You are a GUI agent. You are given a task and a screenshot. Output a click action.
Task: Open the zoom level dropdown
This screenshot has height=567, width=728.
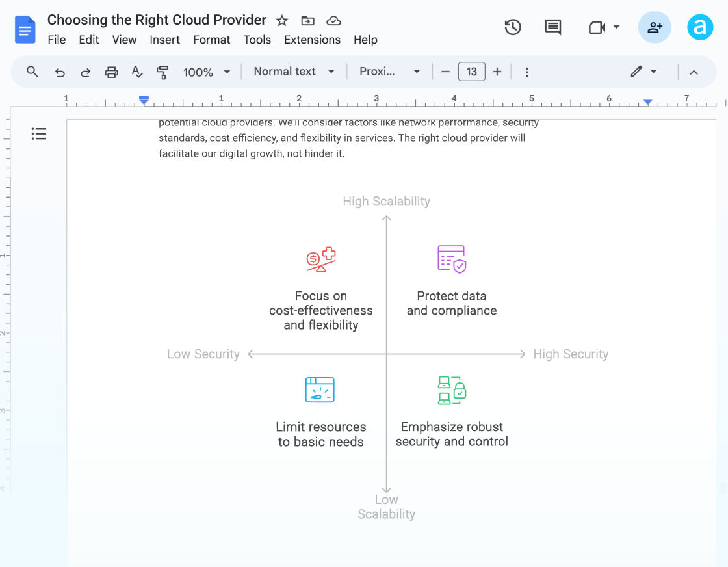pos(206,72)
